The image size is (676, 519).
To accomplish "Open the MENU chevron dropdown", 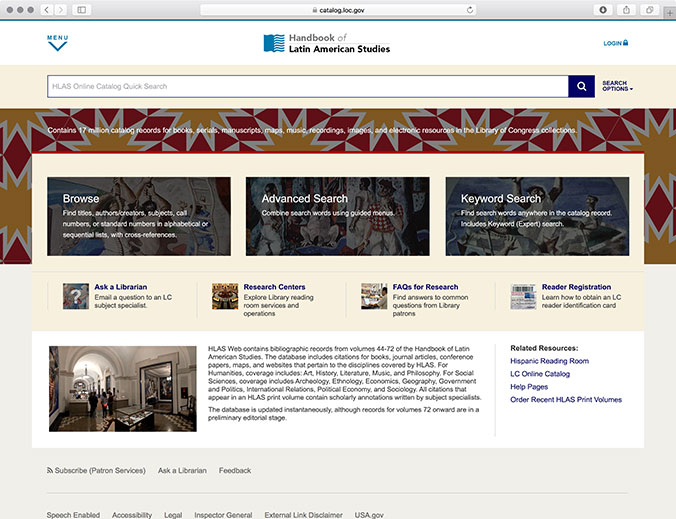I will (57, 43).
